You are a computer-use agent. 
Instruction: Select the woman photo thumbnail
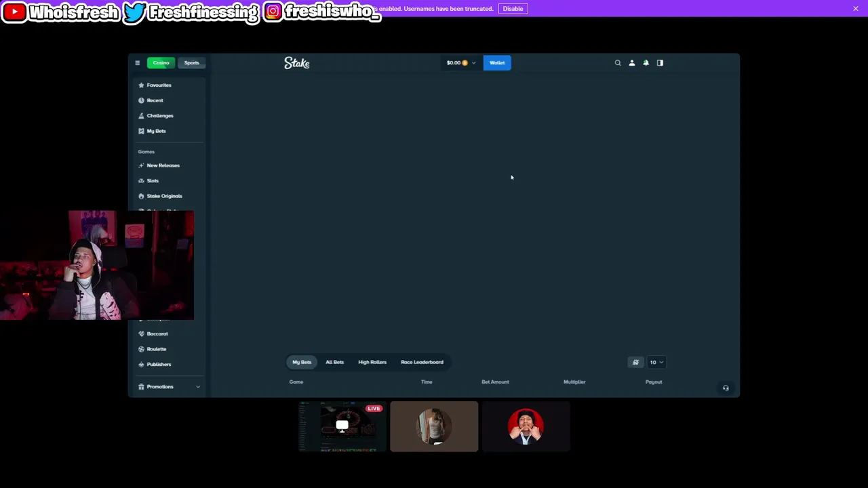(x=434, y=426)
